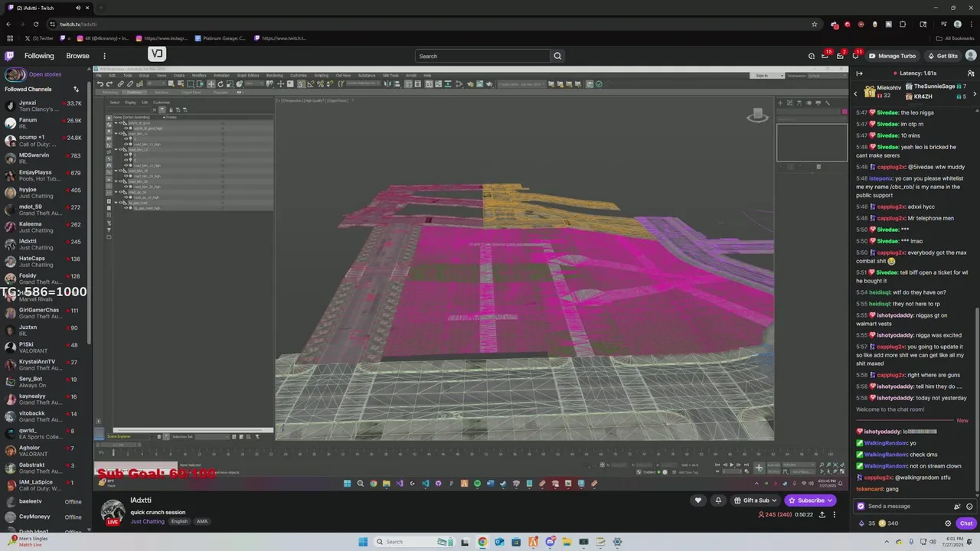Image resolution: width=980 pixels, height=551 pixels.
Task: Click the Get Bits button
Action: (x=942, y=56)
